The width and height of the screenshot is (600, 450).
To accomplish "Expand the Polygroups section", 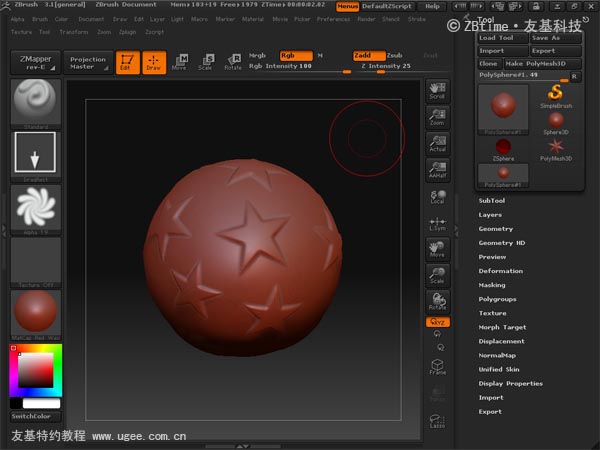I will click(x=497, y=299).
